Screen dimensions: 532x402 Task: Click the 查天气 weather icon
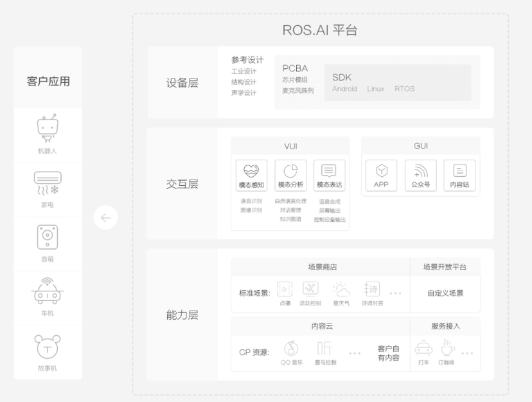pos(341,289)
